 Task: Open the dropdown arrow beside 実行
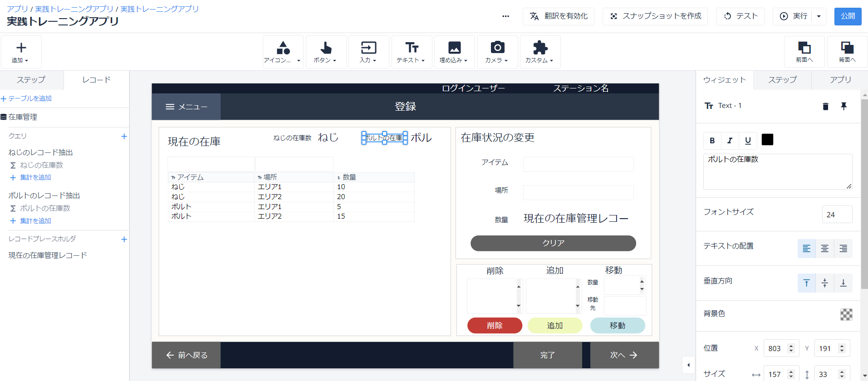point(819,16)
